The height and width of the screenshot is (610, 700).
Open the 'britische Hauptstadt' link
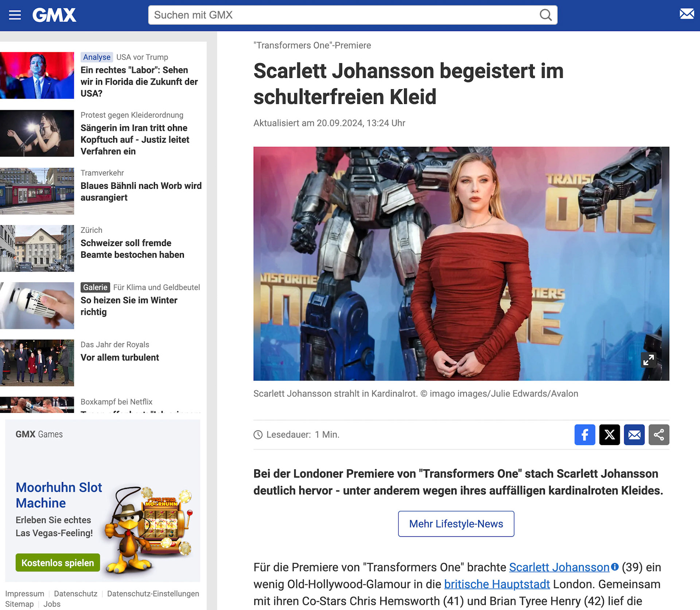[497, 584]
